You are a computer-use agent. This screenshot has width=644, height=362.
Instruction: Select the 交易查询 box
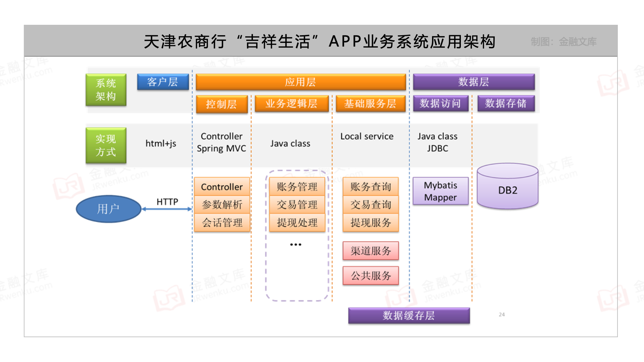pos(371,204)
